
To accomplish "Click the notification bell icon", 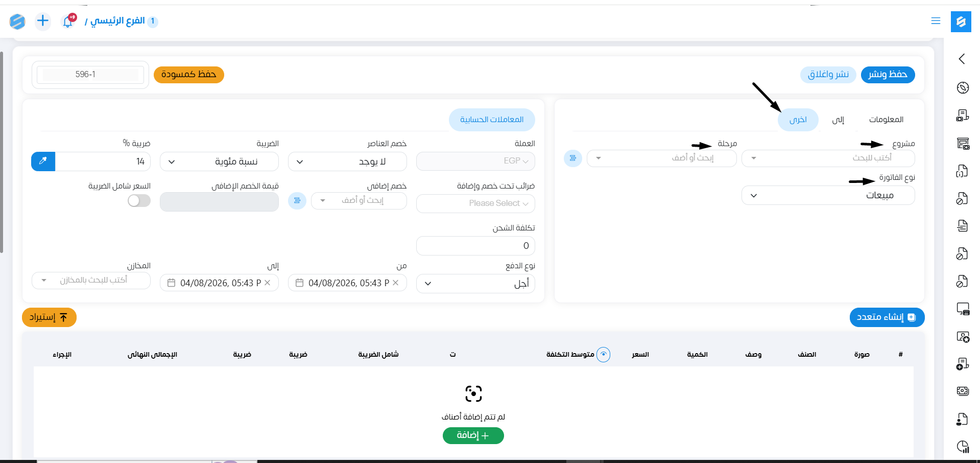I will pyautogui.click(x=67, y=21).
